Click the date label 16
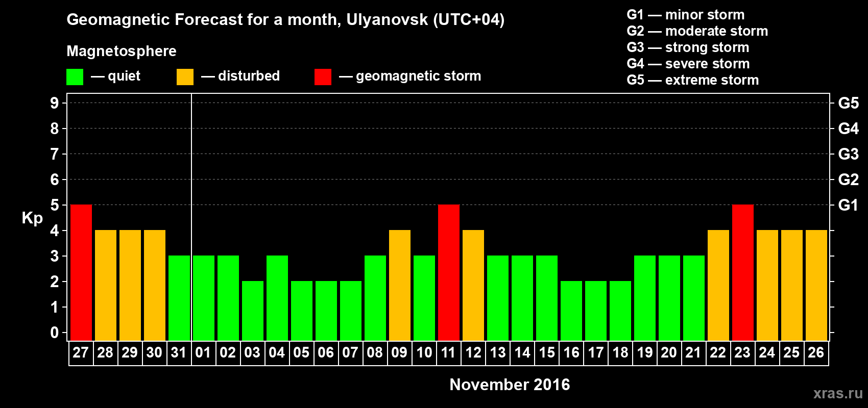The width and height of the screenshot is (868, 408). (571, 352)
